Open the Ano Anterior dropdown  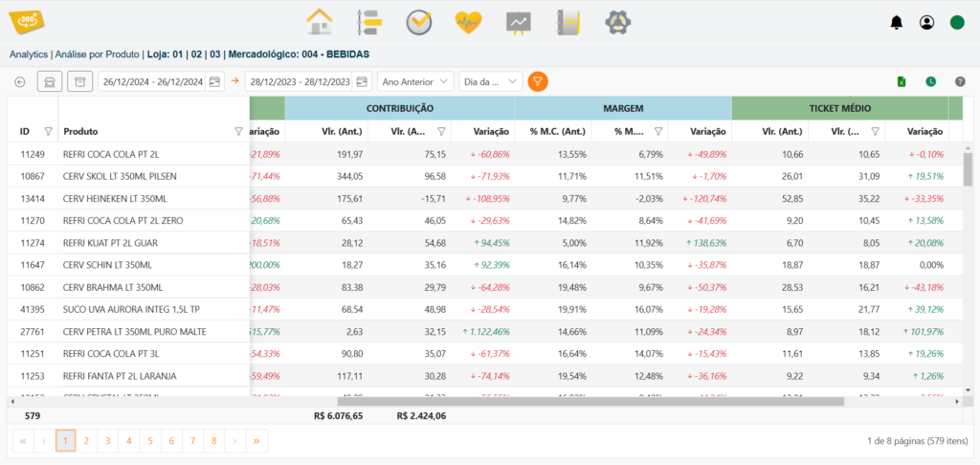(x=415, y=82)
